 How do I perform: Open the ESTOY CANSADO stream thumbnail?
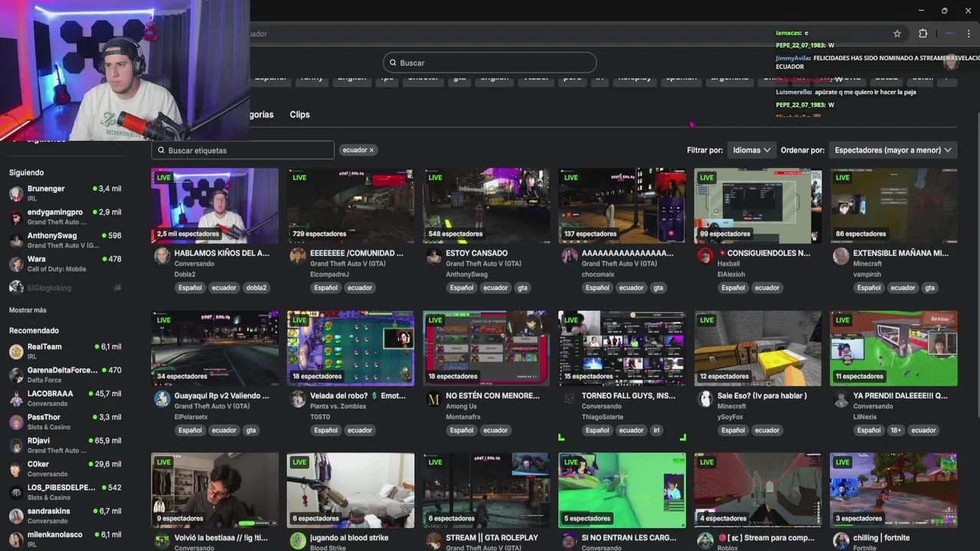click(486, 205)
